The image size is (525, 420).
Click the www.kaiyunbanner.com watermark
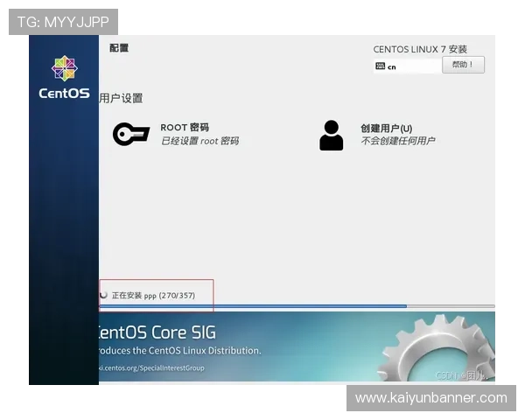430,398
